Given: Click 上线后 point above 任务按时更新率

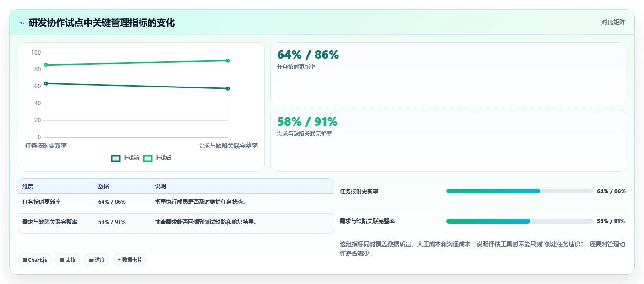Looking at the screenshot, I should pyautogui.click(x=46, y=65).
